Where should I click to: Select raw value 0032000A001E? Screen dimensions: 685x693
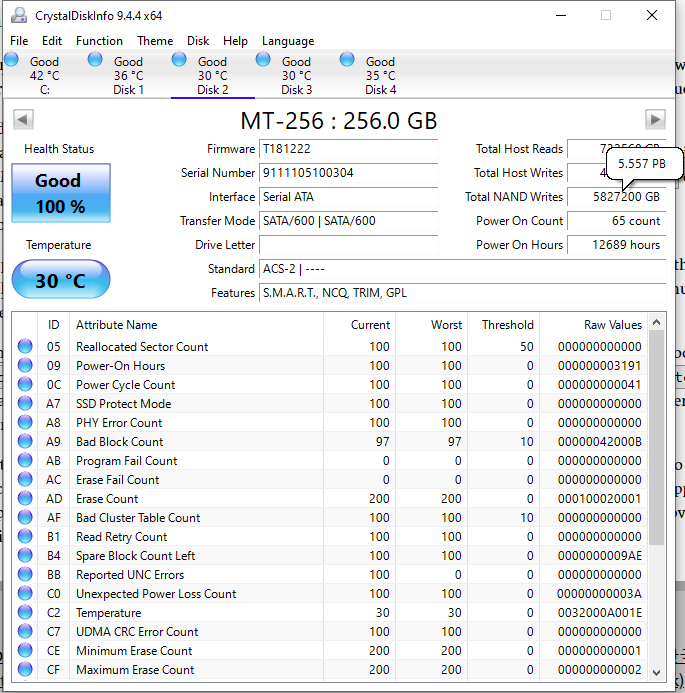pos(599,613)
